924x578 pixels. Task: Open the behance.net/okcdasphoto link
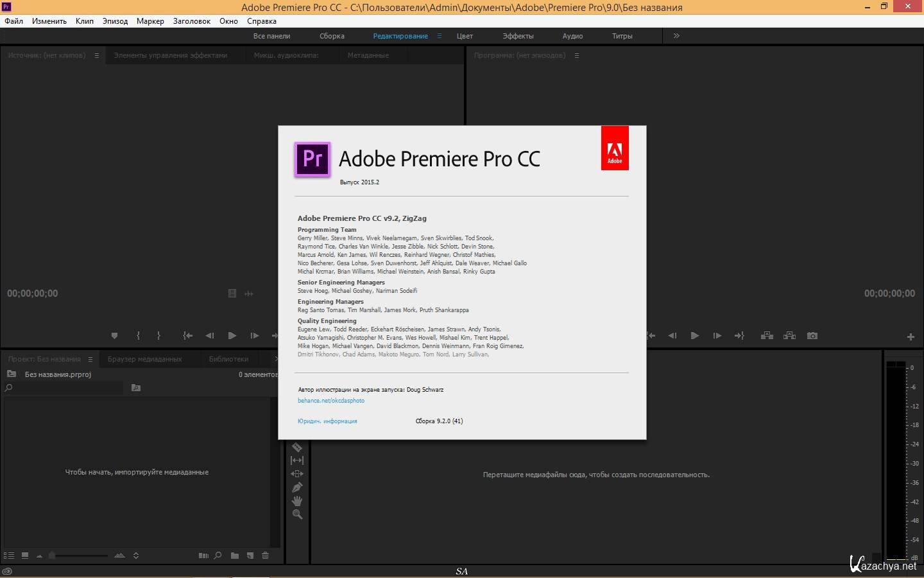pyautogui.click(x=330, y=401)
